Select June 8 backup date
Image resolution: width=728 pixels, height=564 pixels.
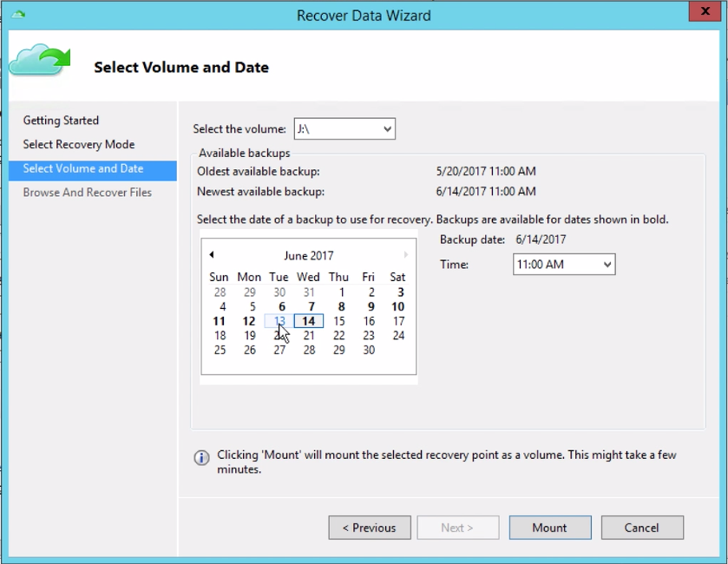point(341,307)
